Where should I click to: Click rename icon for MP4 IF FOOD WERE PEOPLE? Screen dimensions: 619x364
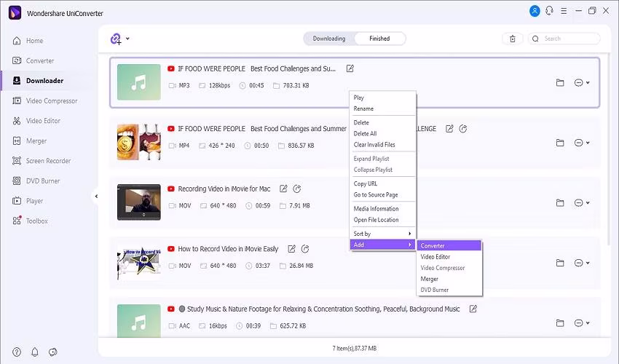449,129
